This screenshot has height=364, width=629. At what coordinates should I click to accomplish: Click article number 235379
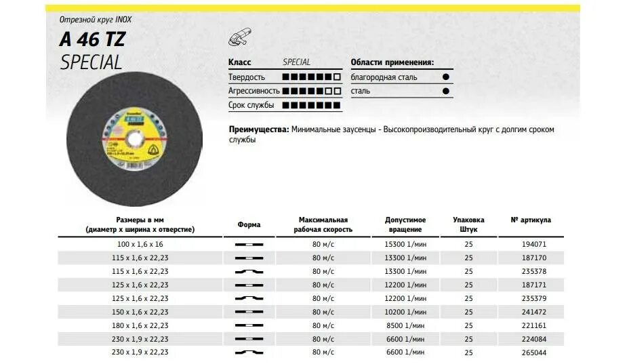point(534,298)
